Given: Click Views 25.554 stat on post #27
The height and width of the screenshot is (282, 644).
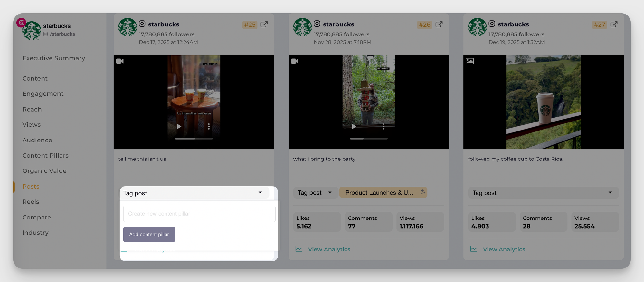Looking at the screenshot, I should click(x=595, y=222).
